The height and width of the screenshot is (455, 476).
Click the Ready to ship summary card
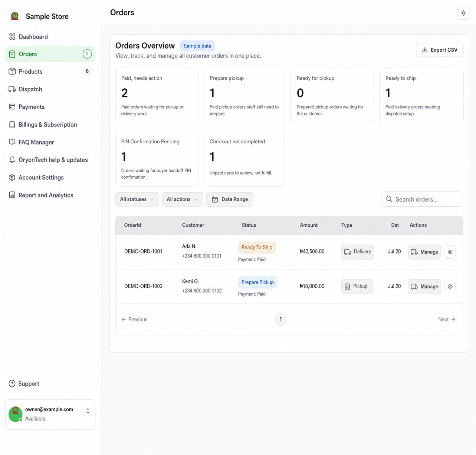[x=421, y=96]
